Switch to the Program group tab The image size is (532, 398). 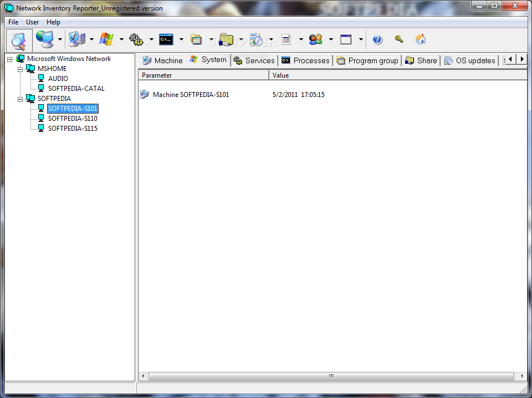pyautogui.click(x=367, y=60)
